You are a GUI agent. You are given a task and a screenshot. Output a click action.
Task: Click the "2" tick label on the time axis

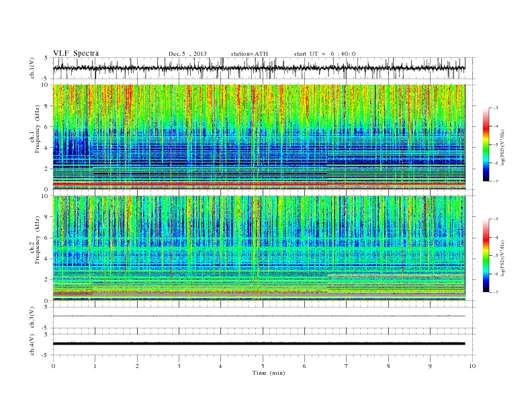137,366
